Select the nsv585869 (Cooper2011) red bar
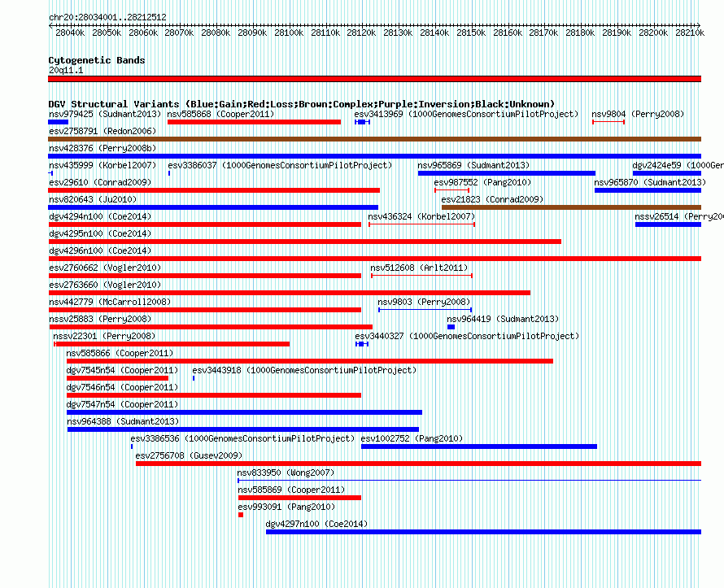Screen dimensions: 724x588 coord(299,498)
